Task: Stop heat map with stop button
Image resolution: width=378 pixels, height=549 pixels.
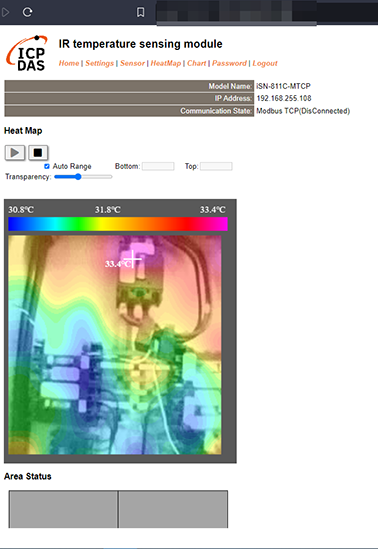Action: click(38, 153)
